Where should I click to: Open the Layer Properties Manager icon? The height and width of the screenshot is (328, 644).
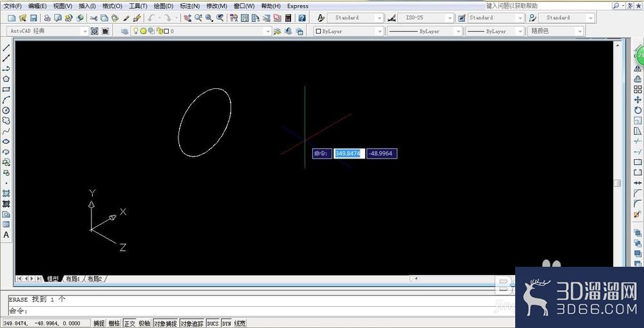tap(125, 31)
